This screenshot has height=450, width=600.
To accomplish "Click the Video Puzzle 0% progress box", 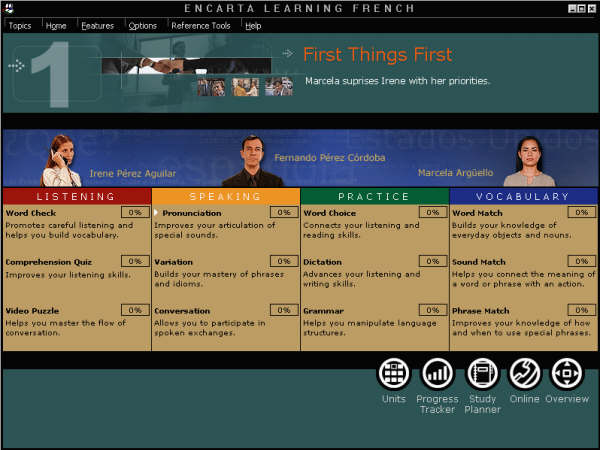I will pos(135,310).
